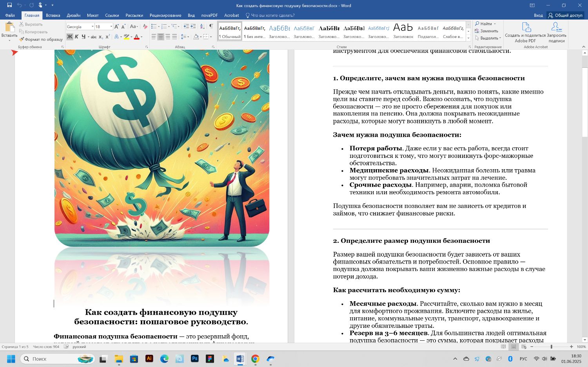Viewport: 588px width, 367px height.
Task: Open the Photoshop app on the taskbar
Action: pyautogui.click(x=194, y=358)
